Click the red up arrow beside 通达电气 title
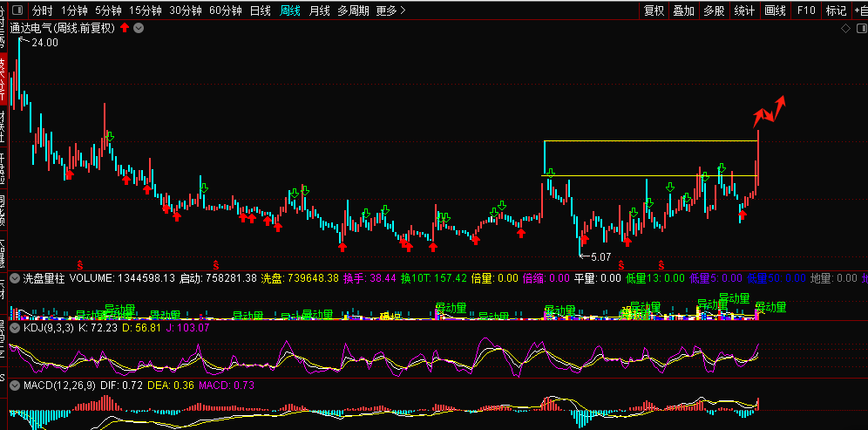This screenshot has height=430, width=868. (125, 28)
